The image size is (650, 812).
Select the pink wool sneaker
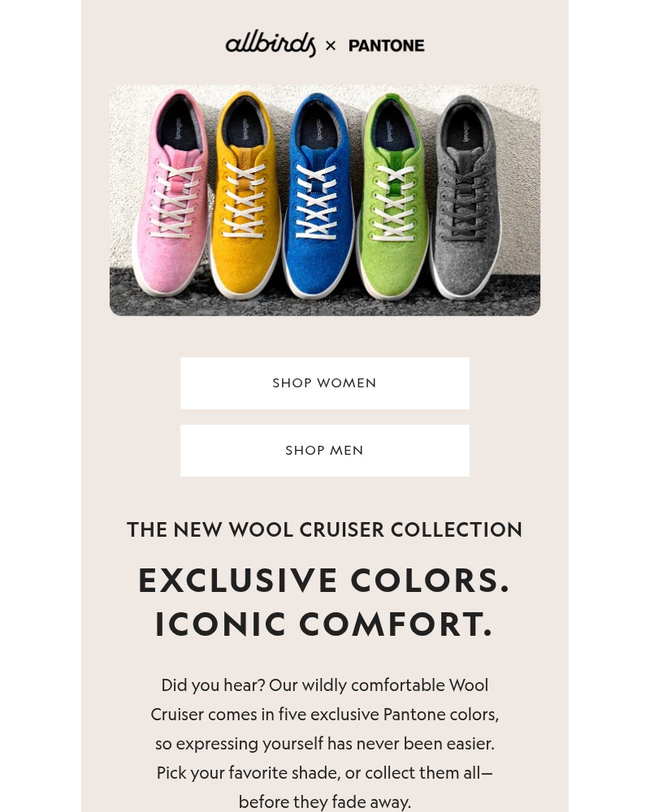pos(171,192)
